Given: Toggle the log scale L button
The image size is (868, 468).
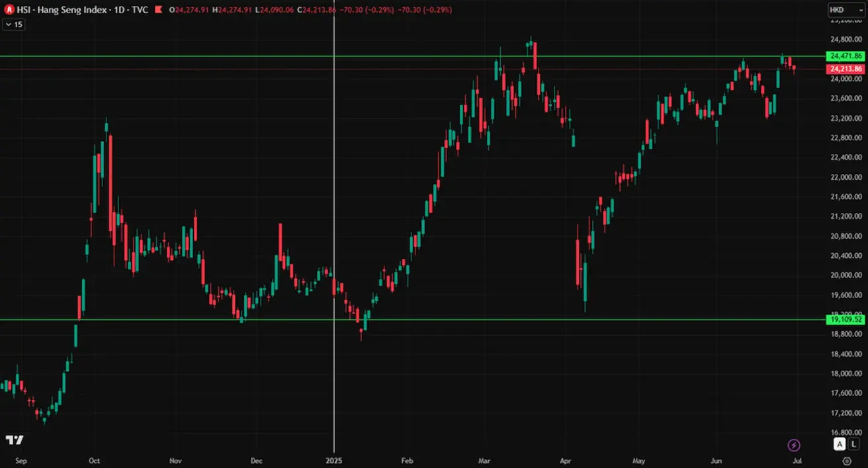Looking at the screenshot, I should [854, 444].
